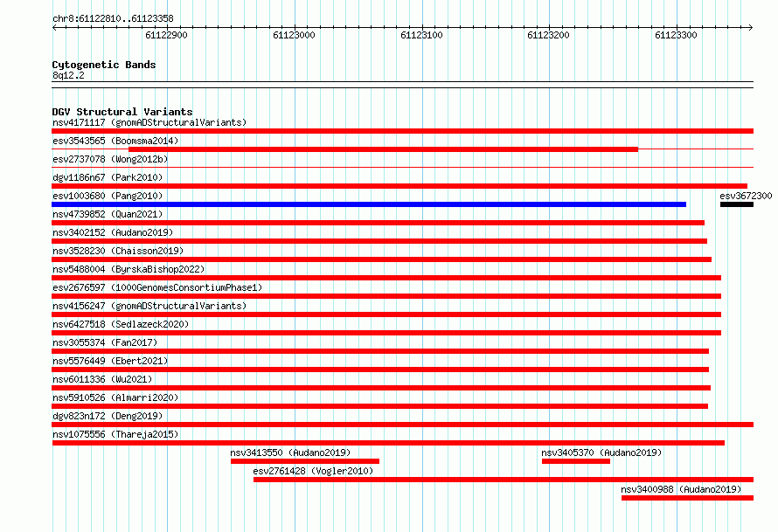Click ruler position 61123200
The width and height of the screenshot is (778, 532).
549,35
